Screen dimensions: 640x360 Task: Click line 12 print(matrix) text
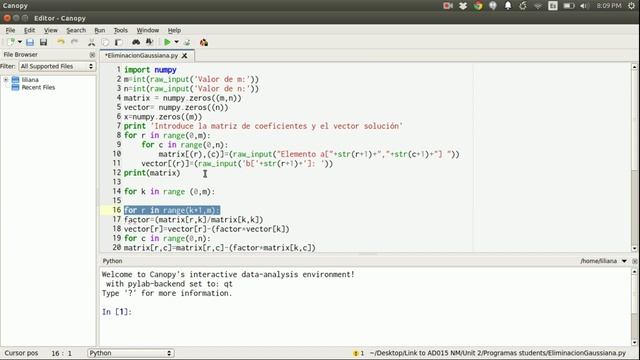152,173
